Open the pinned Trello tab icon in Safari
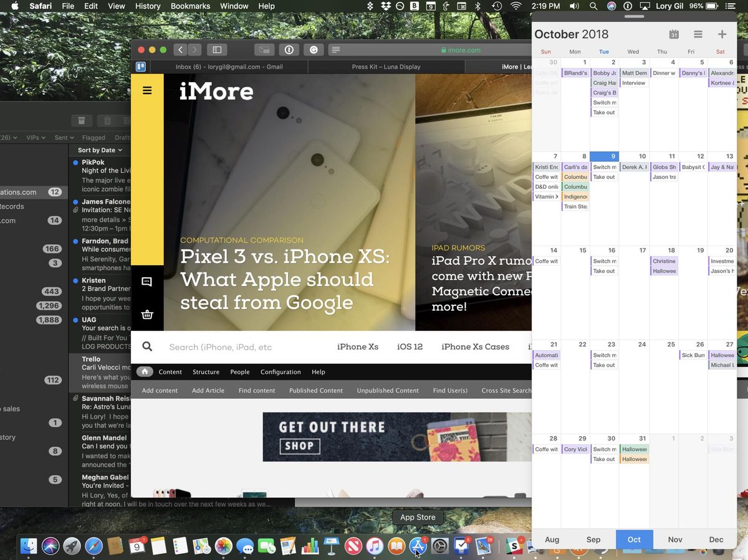This screenshot has width=748, height=560. [x=140, y=67]
